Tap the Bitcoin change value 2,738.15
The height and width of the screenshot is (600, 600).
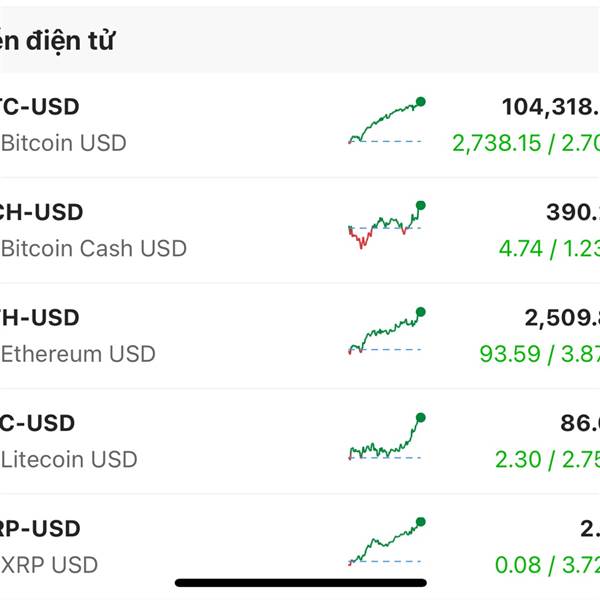click(x=497, y=143)
